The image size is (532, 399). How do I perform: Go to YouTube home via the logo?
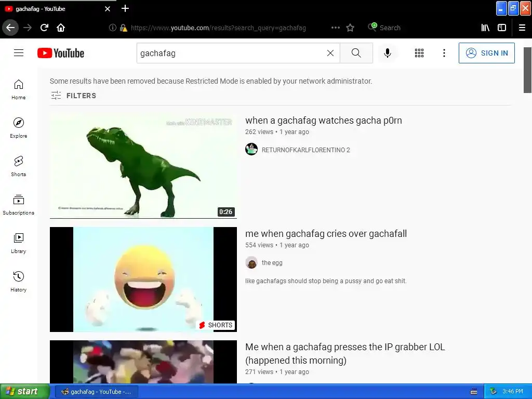tap(61, 53)
